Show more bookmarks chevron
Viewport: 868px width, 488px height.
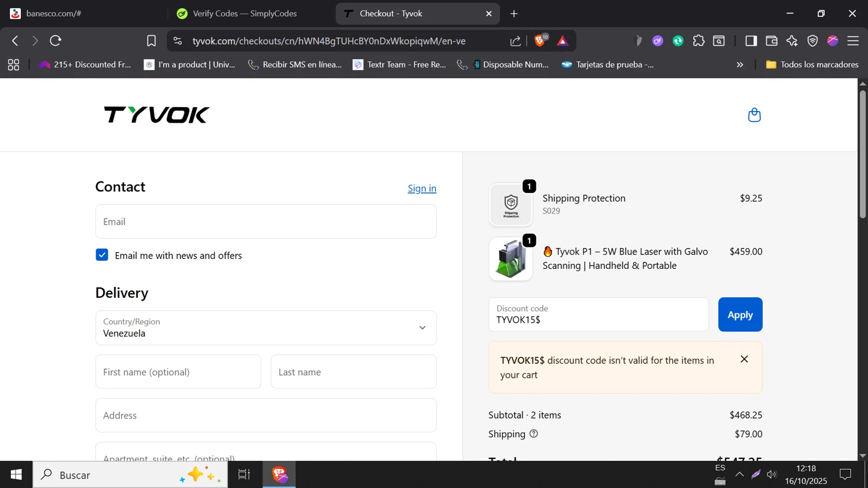[740, 65]
